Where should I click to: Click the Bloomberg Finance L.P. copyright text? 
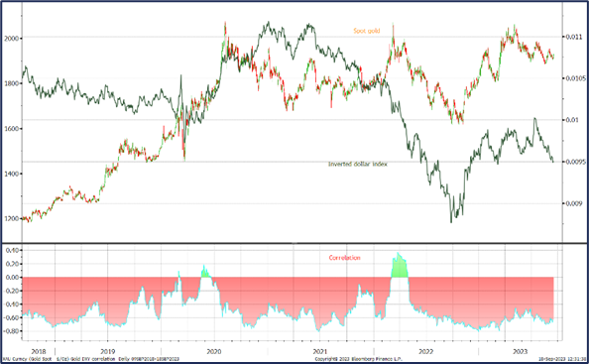tap(359, 359)
